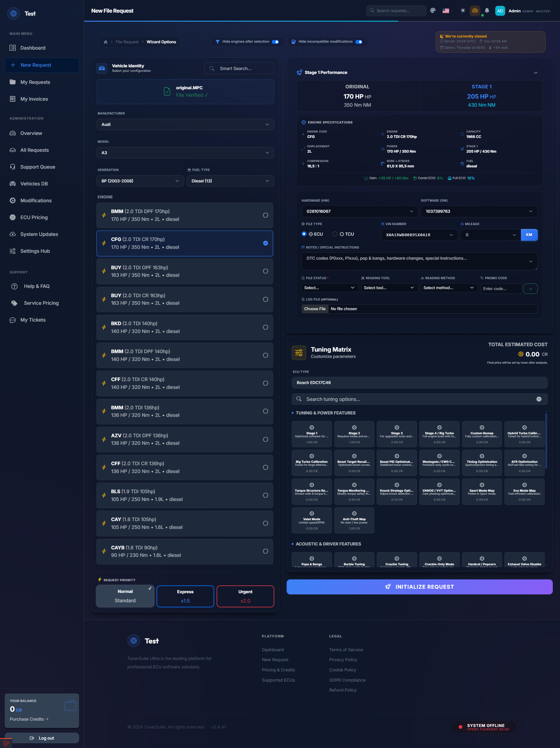Click the Initialize Request button
Screen dimensions: 560x748
point(419,587)
